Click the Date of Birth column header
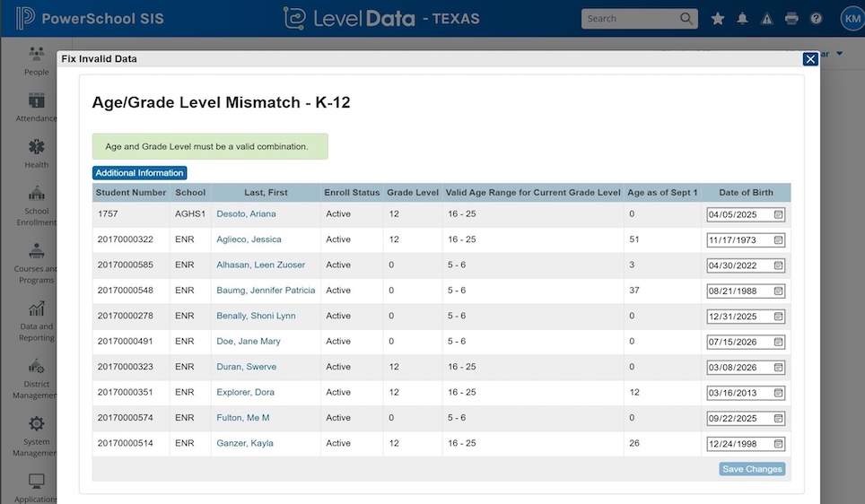 click(x=746, y=193)
